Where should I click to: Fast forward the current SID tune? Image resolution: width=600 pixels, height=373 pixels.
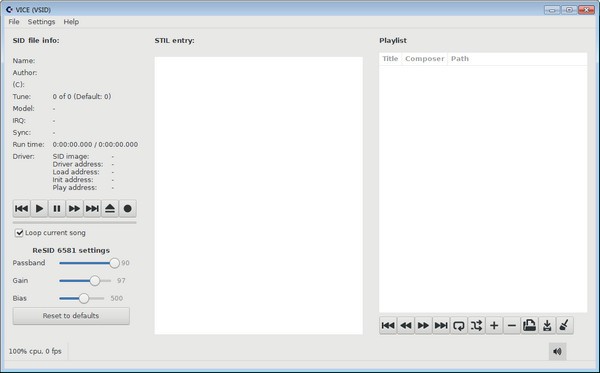click(x=74, y=208)
